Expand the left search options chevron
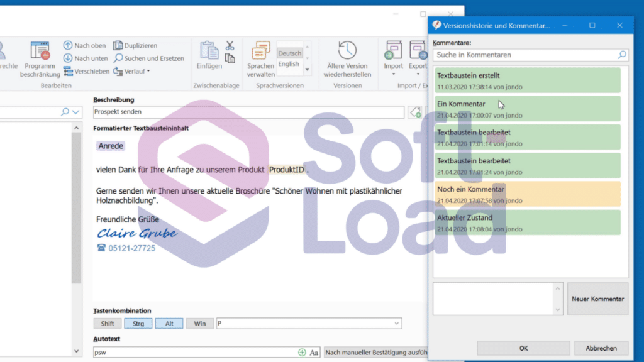644x362 pixels. tap(76, 112)
